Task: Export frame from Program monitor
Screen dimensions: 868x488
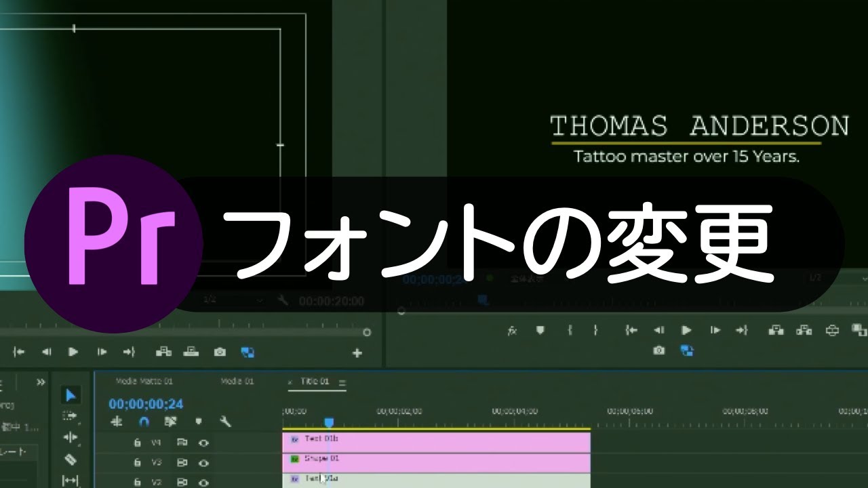Action: point(658,350)
